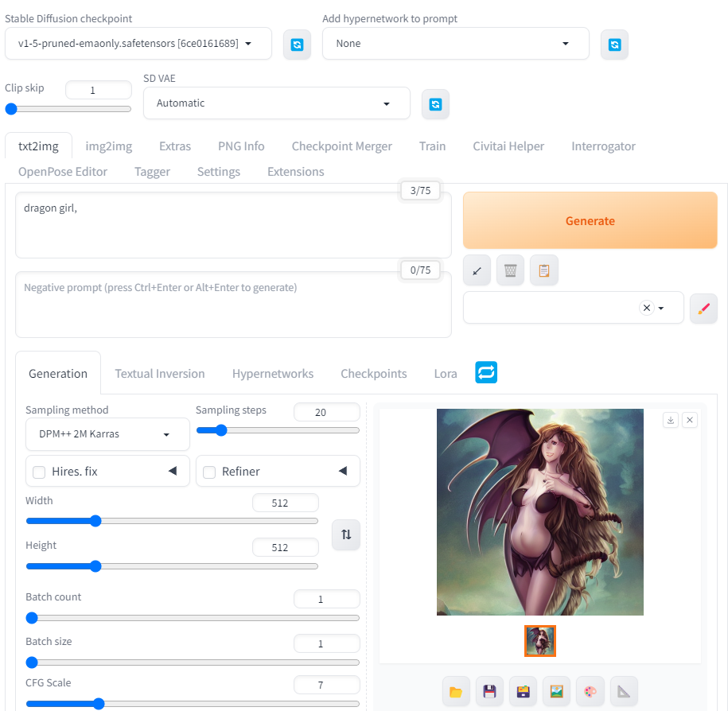The height and width of the screenshot is (711, 728).
Task: Close the image preview with the X
Action: pos(690,420)
